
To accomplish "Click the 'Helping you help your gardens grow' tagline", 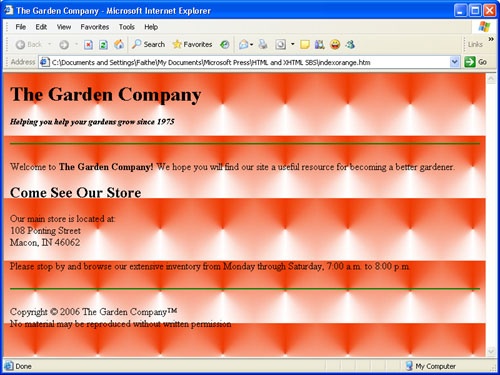I will 92,122.
